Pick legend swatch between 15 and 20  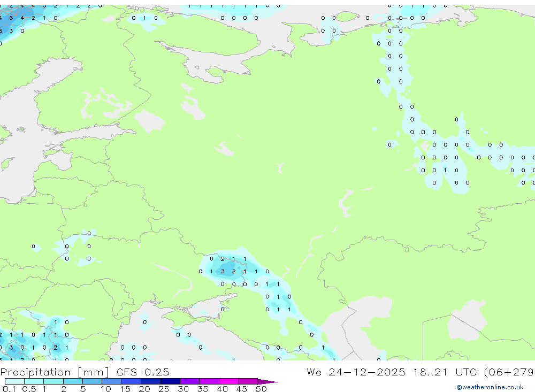(x=132, y=381)
